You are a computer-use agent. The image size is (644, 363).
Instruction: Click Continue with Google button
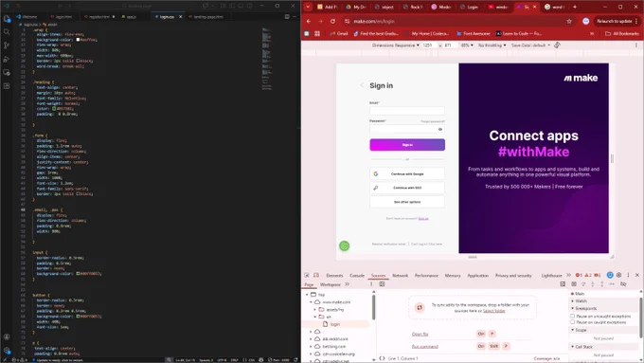tap(407, 173)
